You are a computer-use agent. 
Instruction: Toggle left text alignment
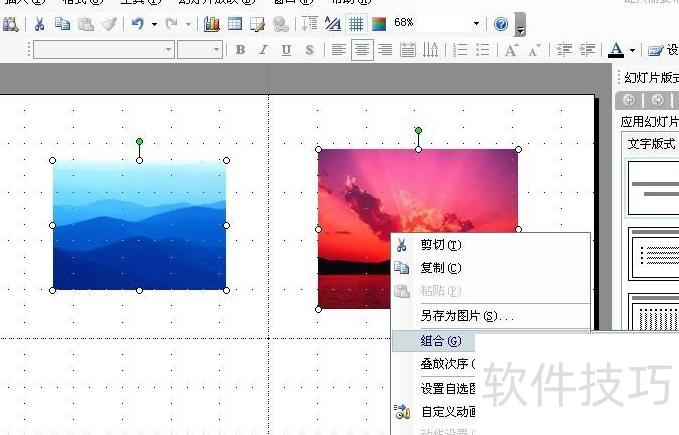tap(339, 50)
